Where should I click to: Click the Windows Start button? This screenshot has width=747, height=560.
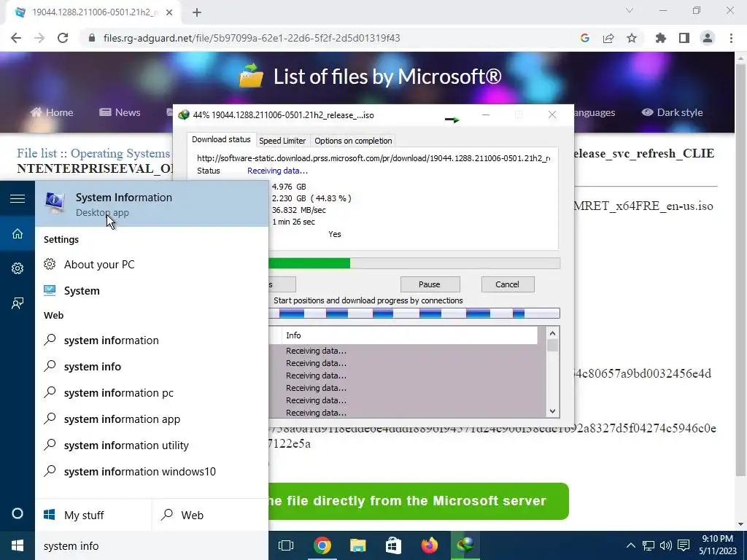pos(18,545)
